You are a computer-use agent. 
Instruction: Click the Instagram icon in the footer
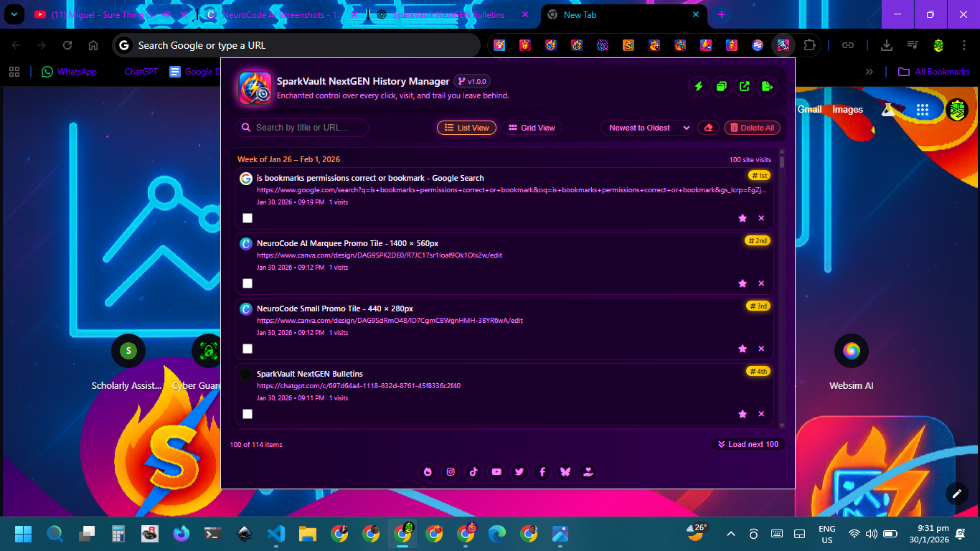(451, 472)
